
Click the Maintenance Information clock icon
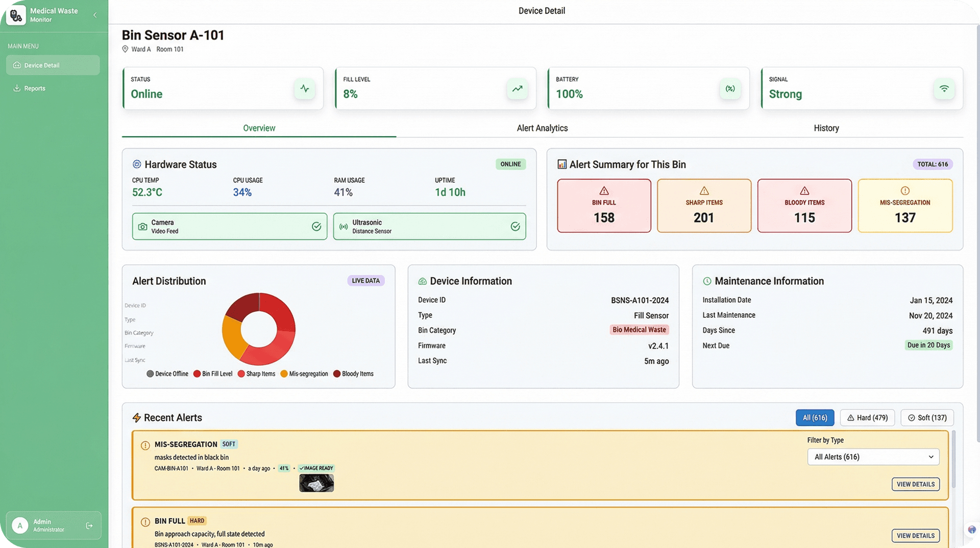click(707, 281)
